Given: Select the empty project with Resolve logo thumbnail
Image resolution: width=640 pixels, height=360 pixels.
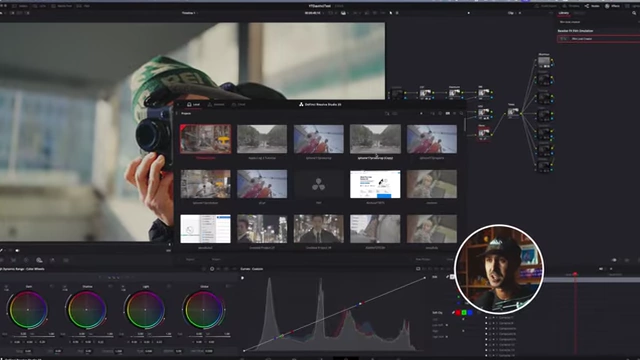Looking at the screenshot, I should pos(318,184).
